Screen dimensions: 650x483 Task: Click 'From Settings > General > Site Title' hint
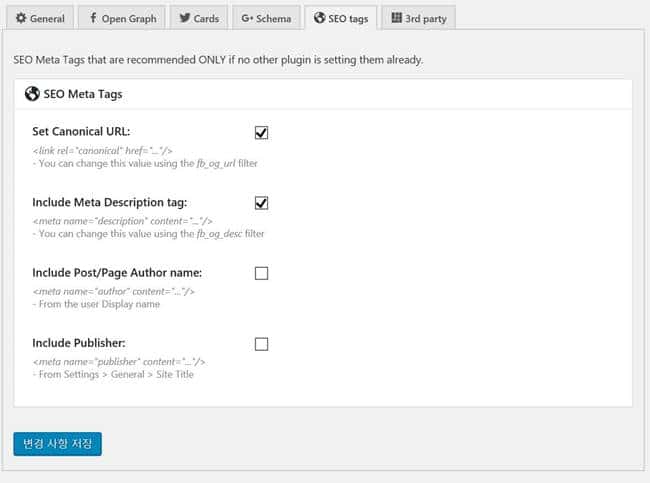pyautogui.click(x=113, y=374)
